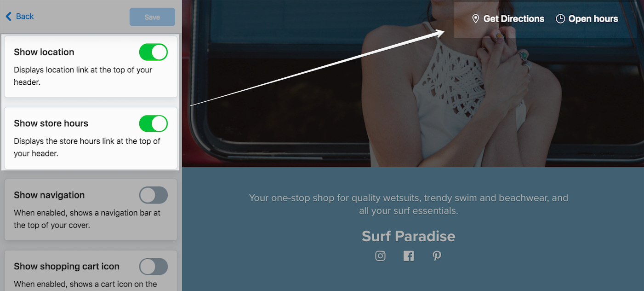The image size is (644, 291).
Task: Turn off the Show location toggle
Action: pos(154,52)
